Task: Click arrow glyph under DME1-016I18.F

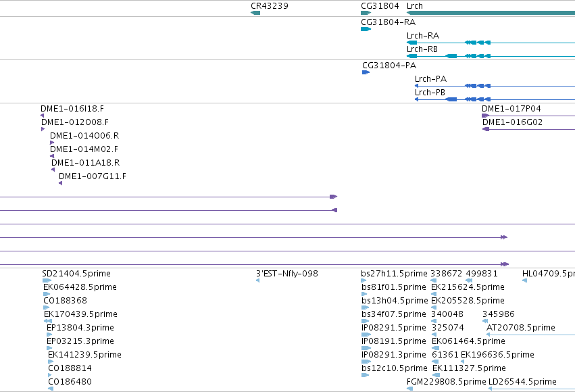Action: (x=42, y=116)
